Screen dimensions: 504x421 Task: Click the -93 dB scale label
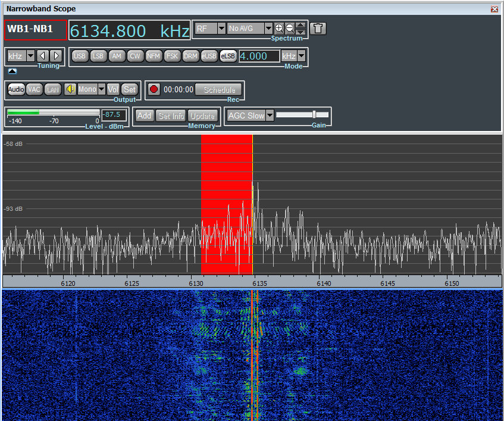coord(13,209)
